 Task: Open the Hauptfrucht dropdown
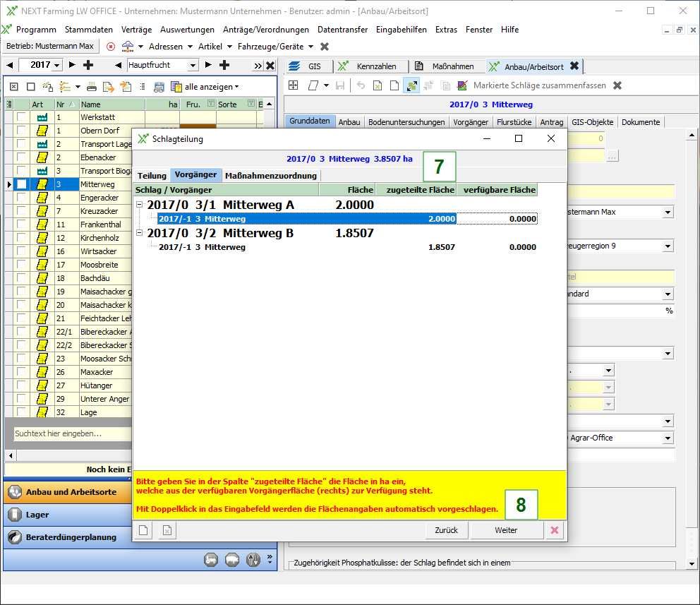coord(193,66)
